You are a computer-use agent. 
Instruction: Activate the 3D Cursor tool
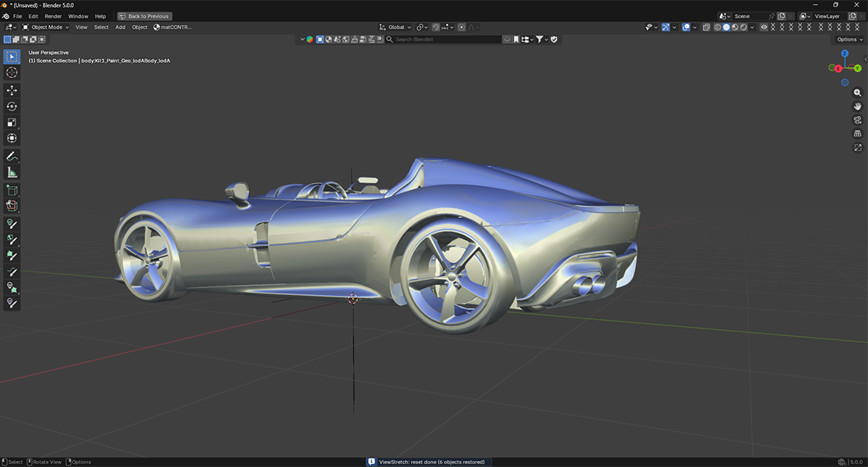pos(12,72)
